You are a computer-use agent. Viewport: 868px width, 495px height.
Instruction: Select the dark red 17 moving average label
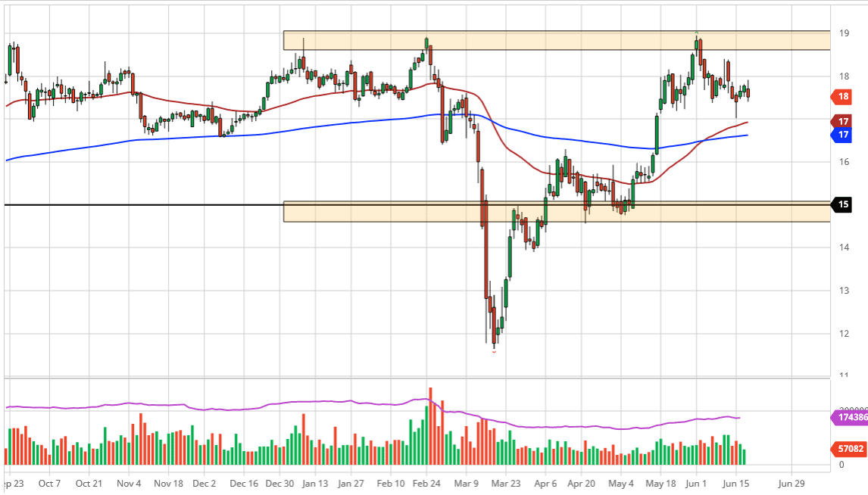[843, 121]
